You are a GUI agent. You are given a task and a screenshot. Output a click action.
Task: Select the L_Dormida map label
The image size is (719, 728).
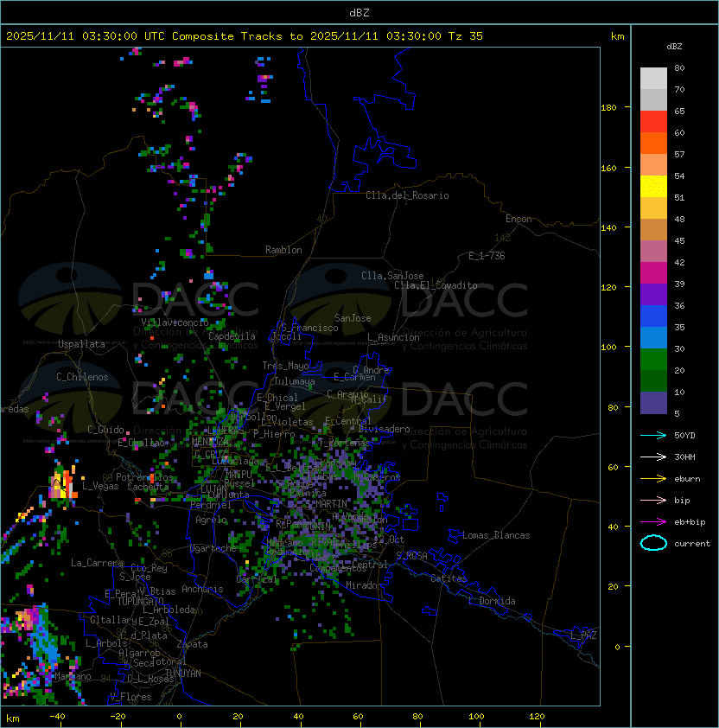coord(492,601)
